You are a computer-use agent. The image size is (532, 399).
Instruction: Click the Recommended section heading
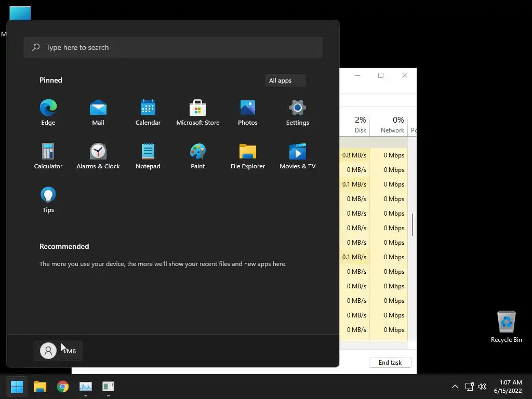[64, 246]
